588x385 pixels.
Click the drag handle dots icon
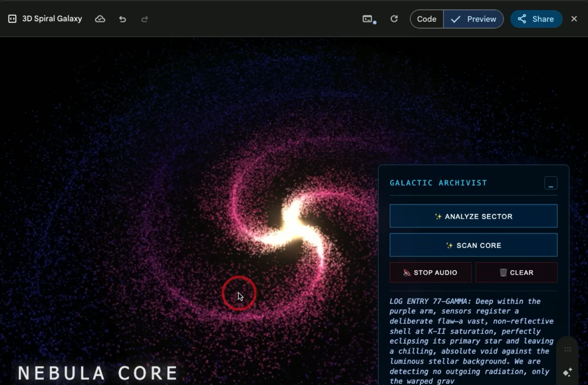[567, 349]
